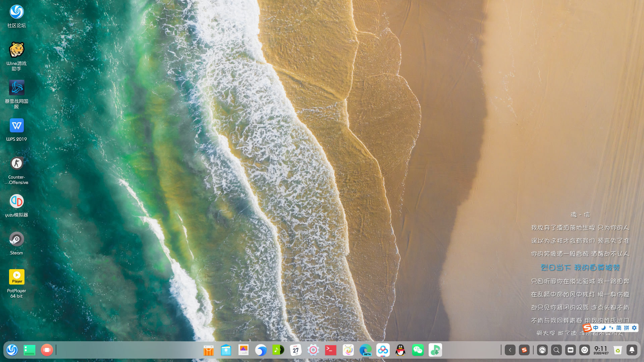Open the Trash bin in the tray
This screenshot has height=362, width=644.
pos(618,350)
